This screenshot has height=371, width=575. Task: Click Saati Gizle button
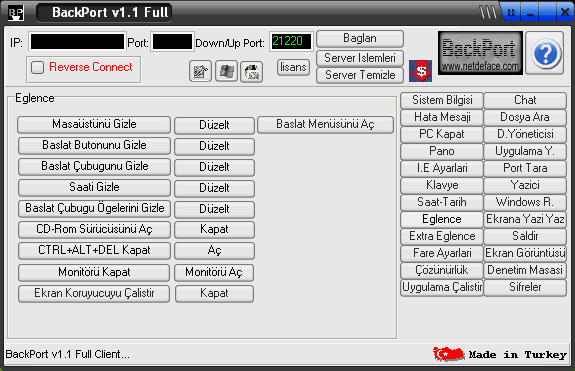pyautogui.click(x=94, y=187)
